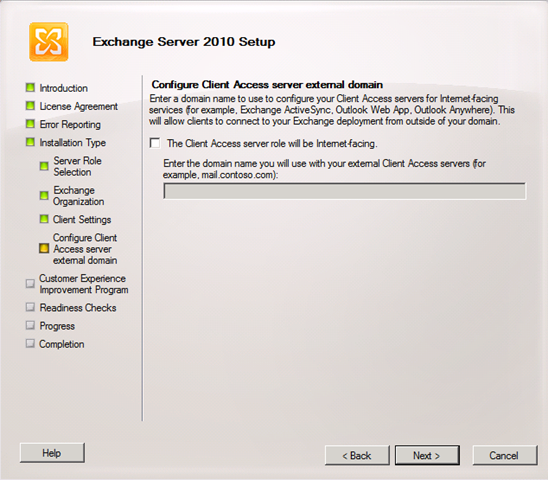This screenshot has width=548, height=480.
Task: Click the external domain name input field
Action: [x=344, y=191]
